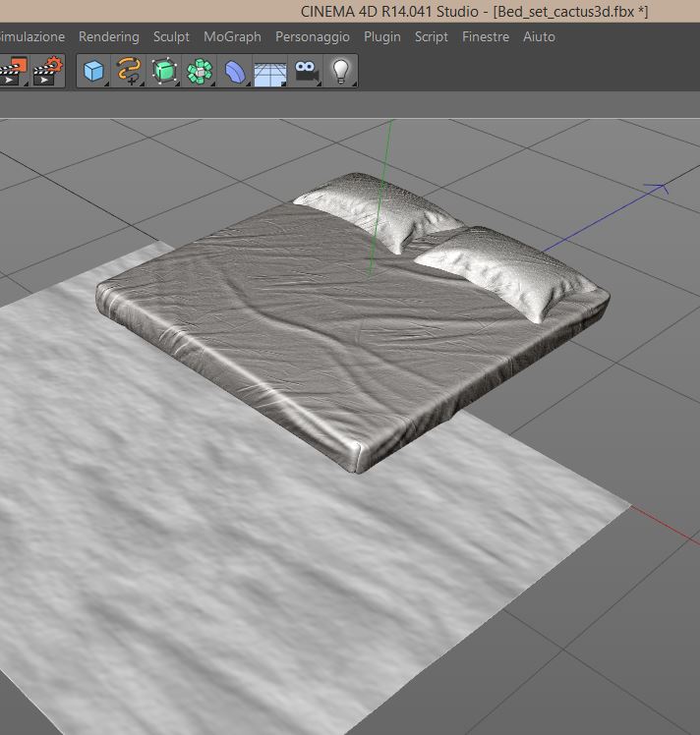Select the spline pen tool icon

click(x=129, y=72)
